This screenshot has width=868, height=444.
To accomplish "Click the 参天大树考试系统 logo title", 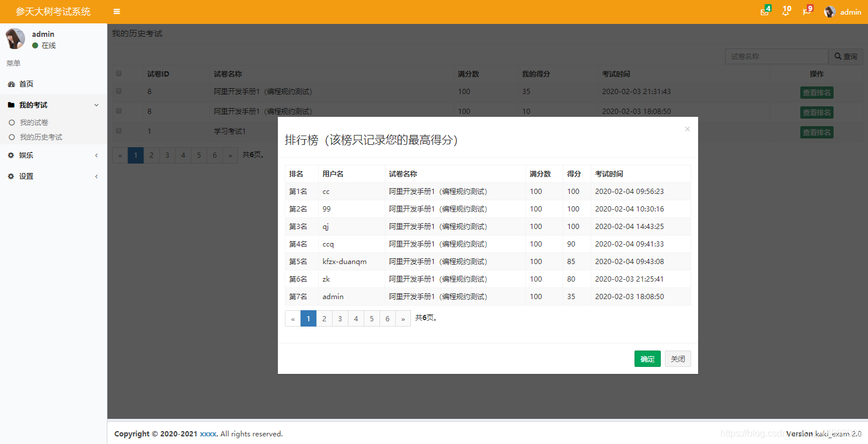I will point(53,12).
